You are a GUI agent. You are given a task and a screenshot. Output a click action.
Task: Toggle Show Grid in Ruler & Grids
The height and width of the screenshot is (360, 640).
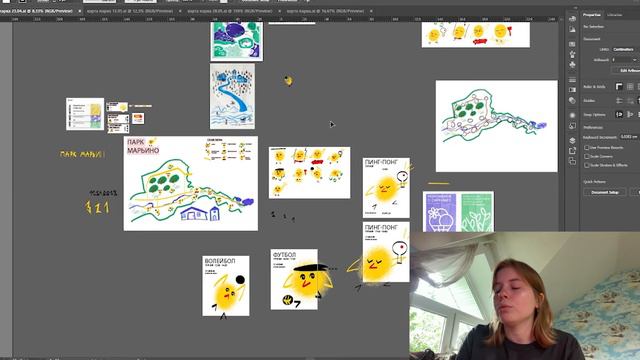pos(630,87)
